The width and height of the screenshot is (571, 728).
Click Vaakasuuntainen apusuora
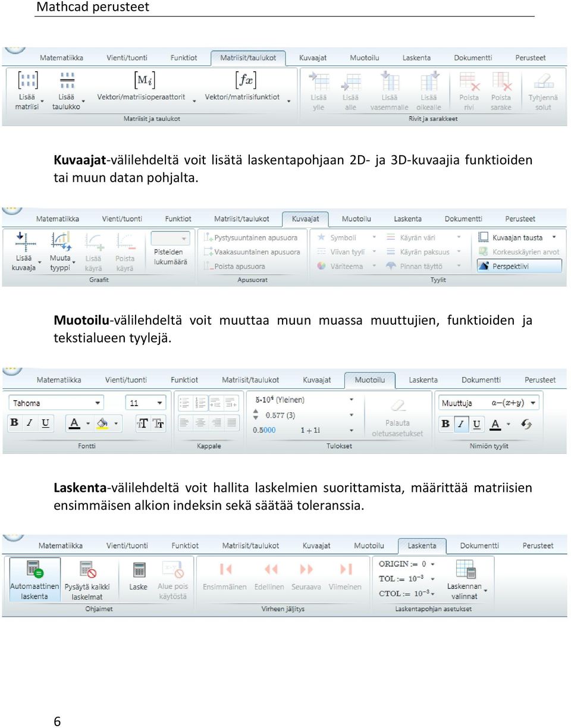[x=252, y=252]
